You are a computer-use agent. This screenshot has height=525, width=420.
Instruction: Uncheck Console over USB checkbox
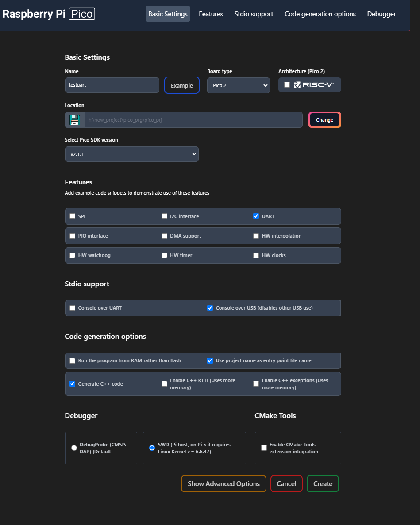click(x=210, y=308)
